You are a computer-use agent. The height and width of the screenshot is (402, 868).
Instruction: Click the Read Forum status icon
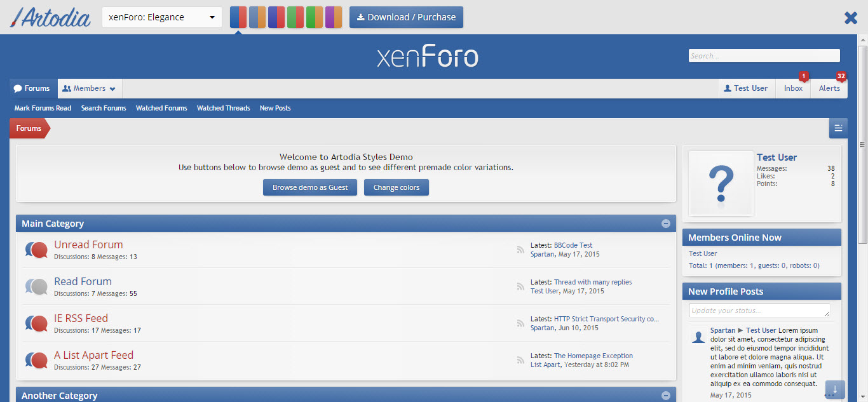[x=37, y=286]
